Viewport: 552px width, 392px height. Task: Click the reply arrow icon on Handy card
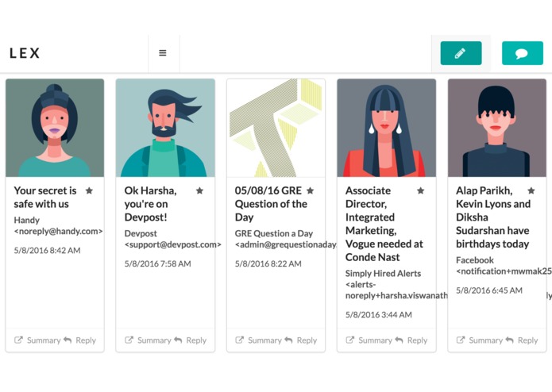(68, 340)
